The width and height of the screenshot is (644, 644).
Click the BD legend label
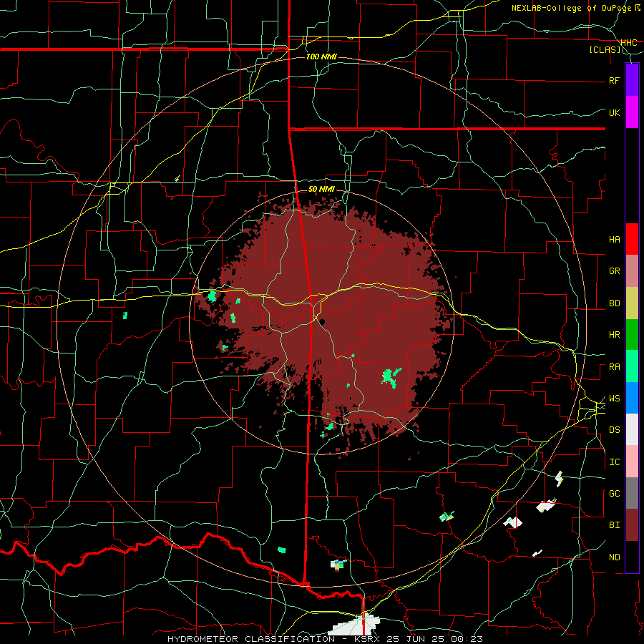click(614, 303)
